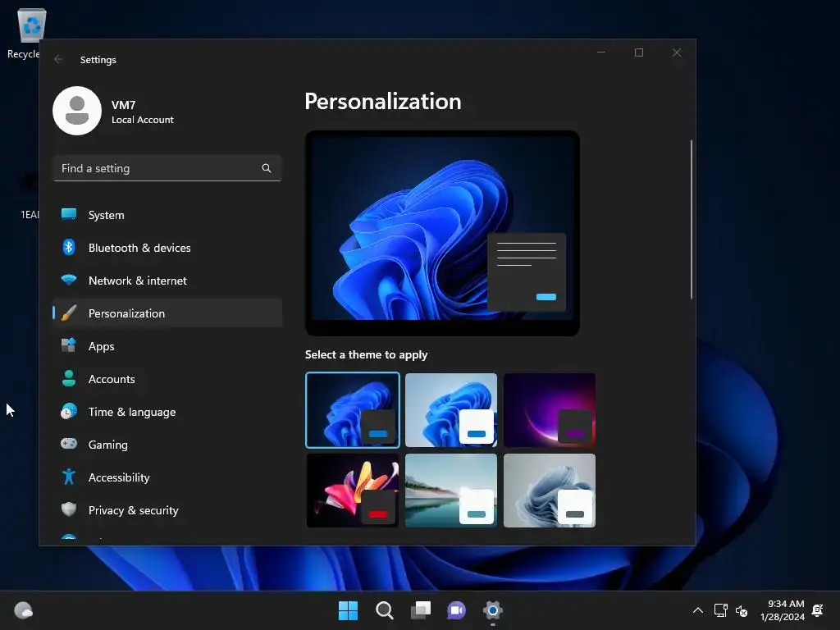Click the person icon beside Accounts
840x630 pixels.
tap(69, 378)
